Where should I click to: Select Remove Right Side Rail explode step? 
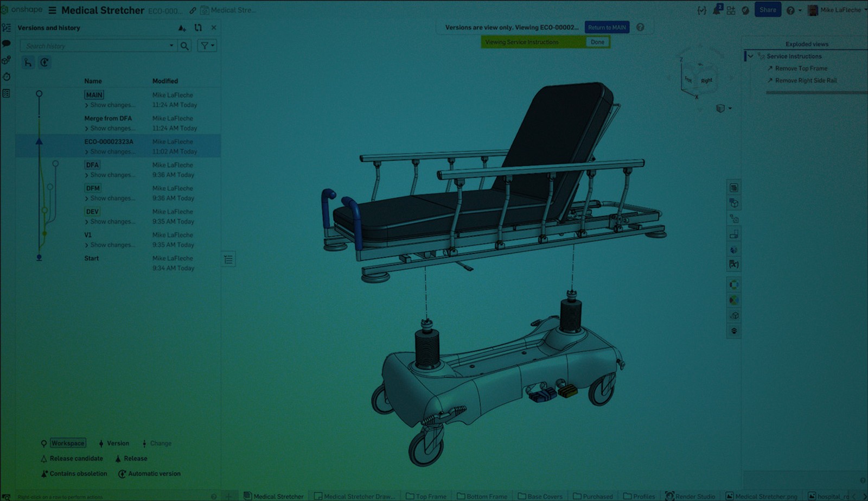806,80
